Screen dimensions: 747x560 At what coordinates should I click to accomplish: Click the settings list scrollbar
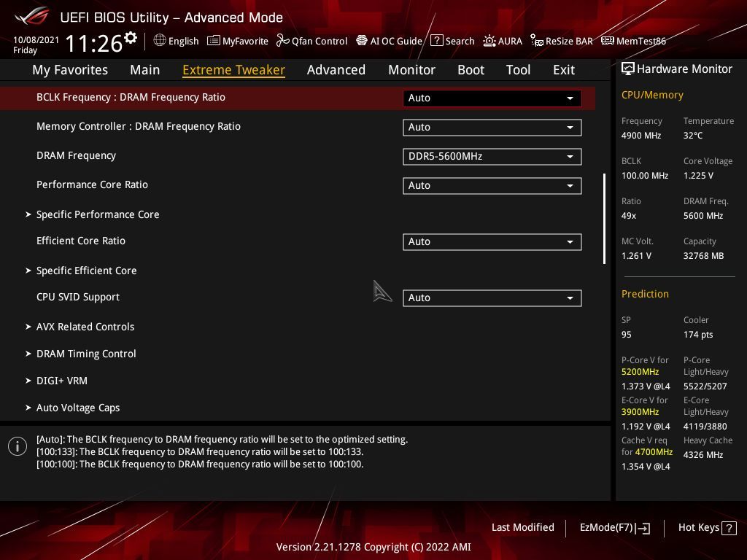click(x=604, y=219)
